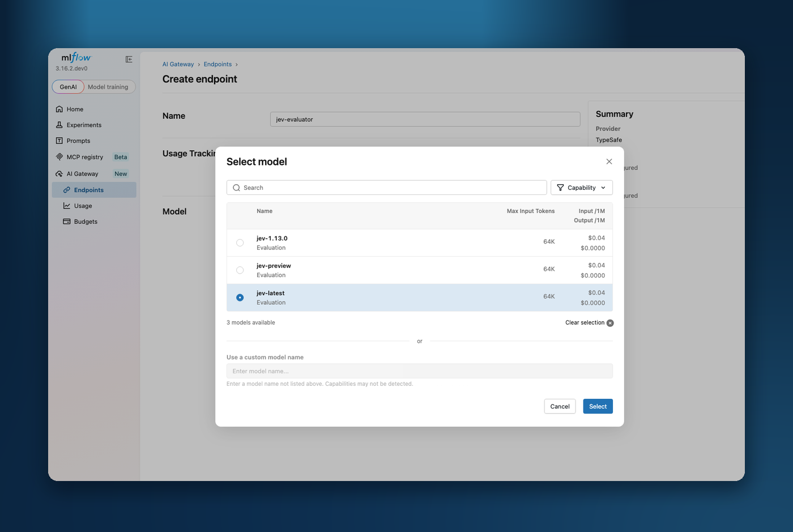Select the jev-1.13.0 radio button
Viewport: 793px width, 532px height.
240,242
